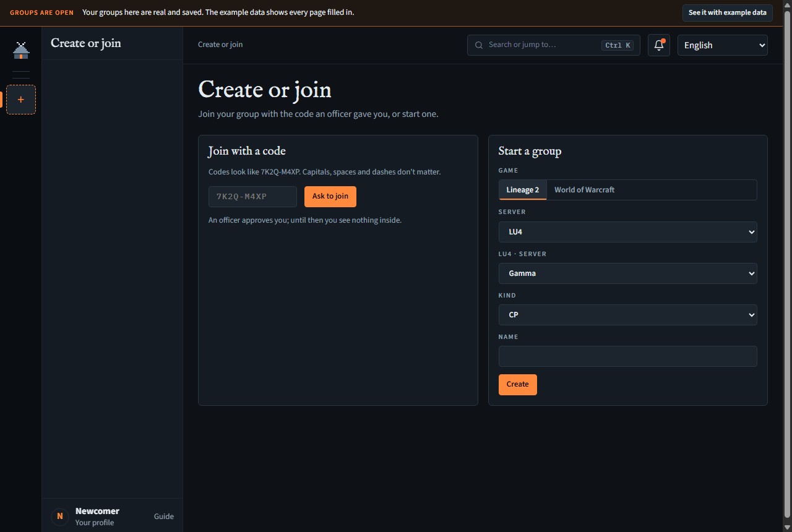Click the Create or join breadcrumb

220,45
